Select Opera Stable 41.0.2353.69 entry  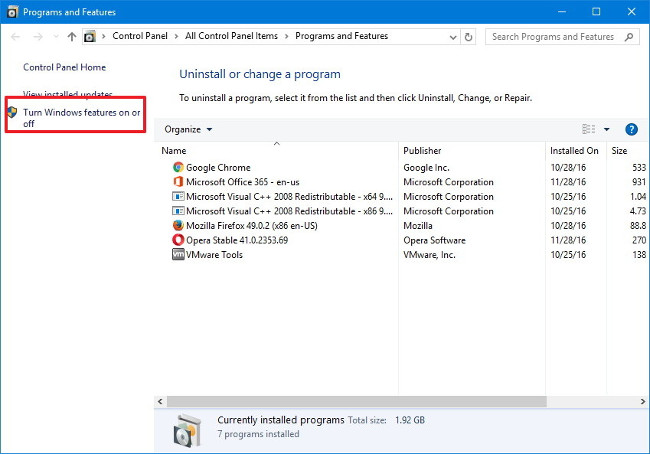click(237, 240)
